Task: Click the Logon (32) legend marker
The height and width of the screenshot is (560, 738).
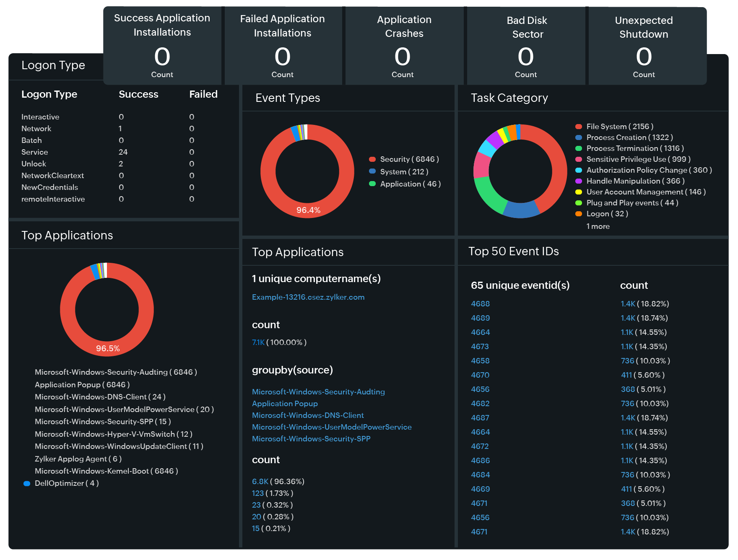Action: [579, 213]
